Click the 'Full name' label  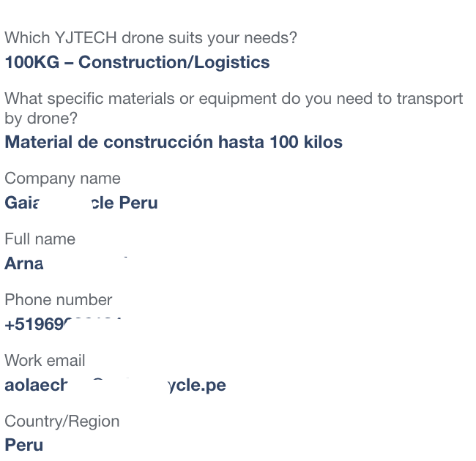pos(40,239)
